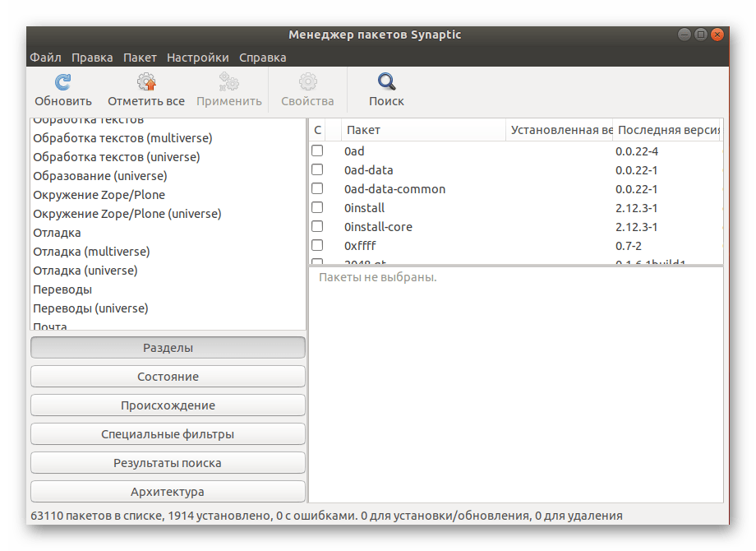Open the Поиск magnifier tool
This screenshot has height=551, width=756.
tap(386, 82)
